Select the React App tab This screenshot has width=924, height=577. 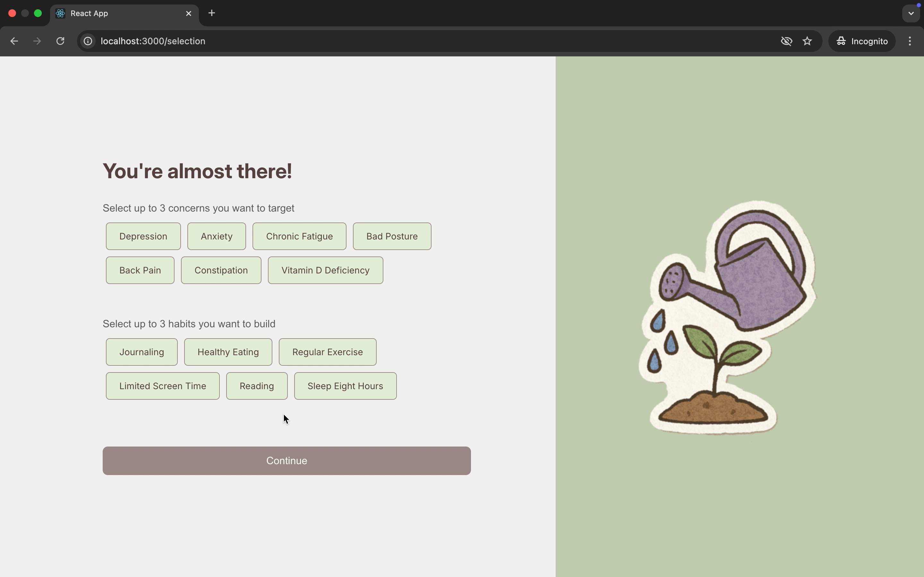(x=115, y=13)
